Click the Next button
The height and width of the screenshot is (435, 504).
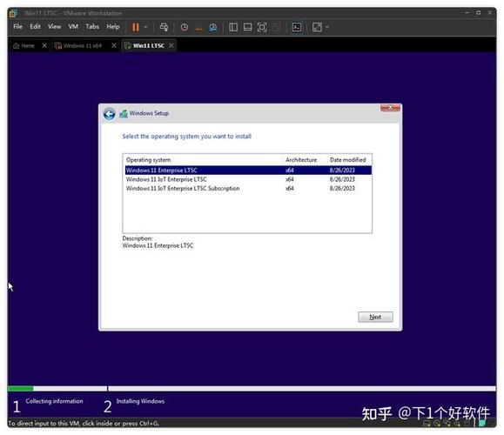[375, 317]
